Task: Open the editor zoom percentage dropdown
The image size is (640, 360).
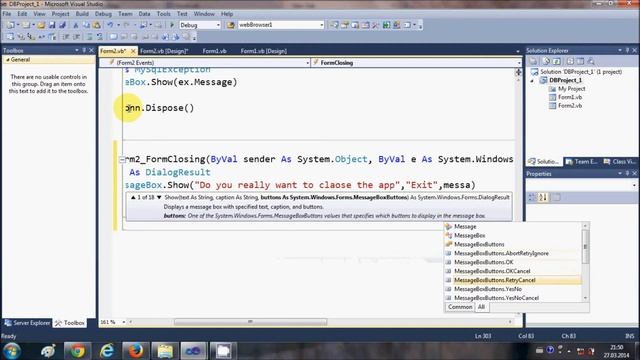Action: [124, 322]
